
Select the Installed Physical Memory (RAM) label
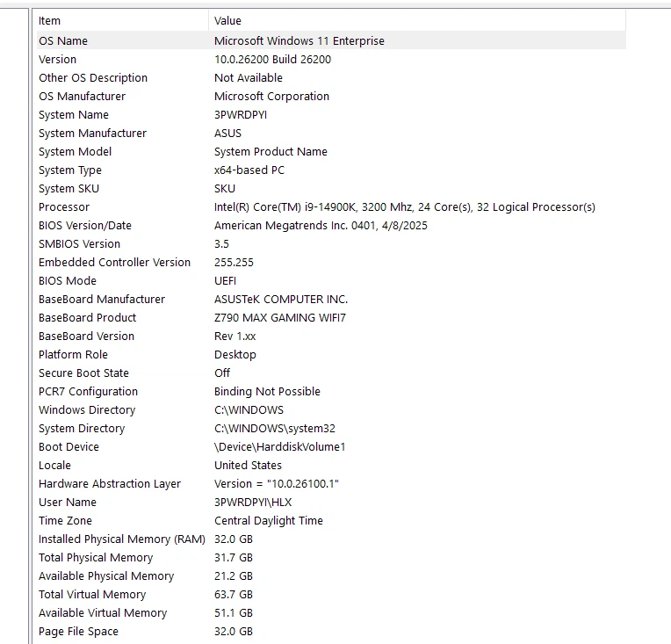click(122, 539)
